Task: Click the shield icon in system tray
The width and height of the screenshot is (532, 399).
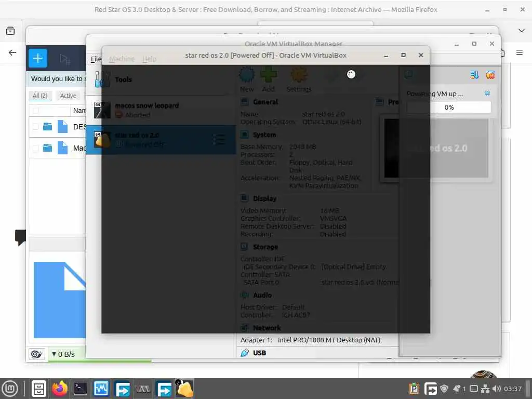Action: pyautogui.click(x=444, y=389)
